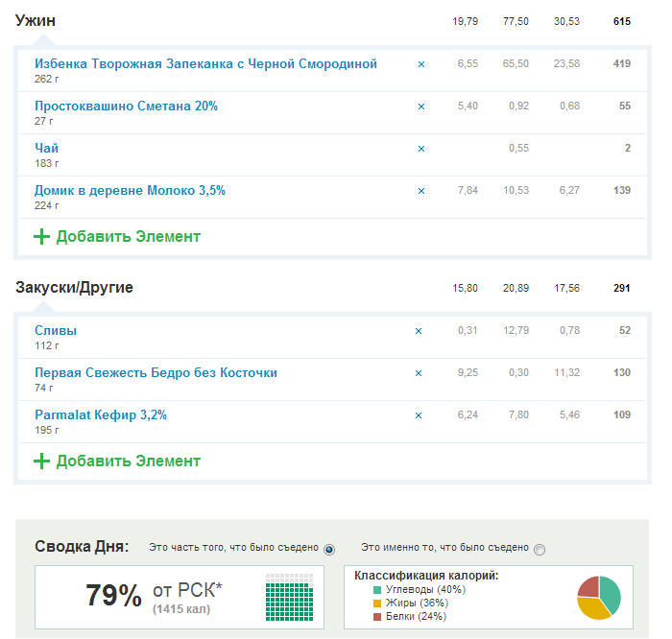672x639 pixels.
Task: Click Жиры (36%) yellow legend swatch
Action: (x=377, y=603)
